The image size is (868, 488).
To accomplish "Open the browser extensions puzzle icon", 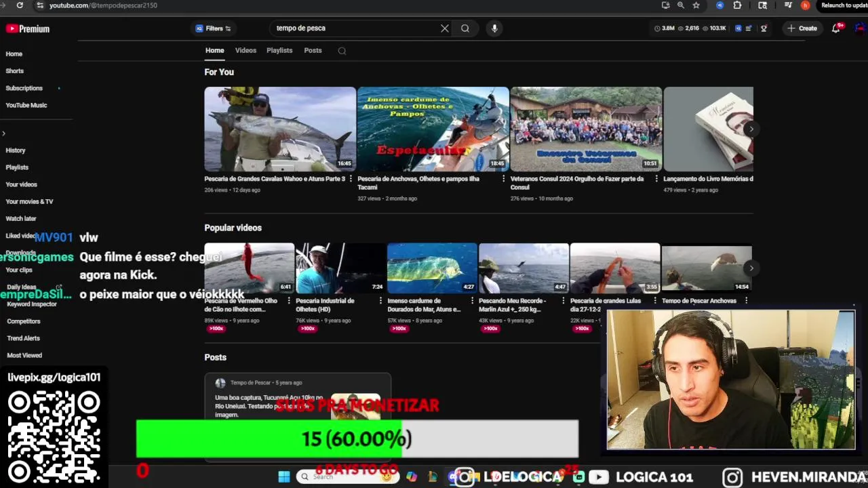I will click(x=738, y=5).
